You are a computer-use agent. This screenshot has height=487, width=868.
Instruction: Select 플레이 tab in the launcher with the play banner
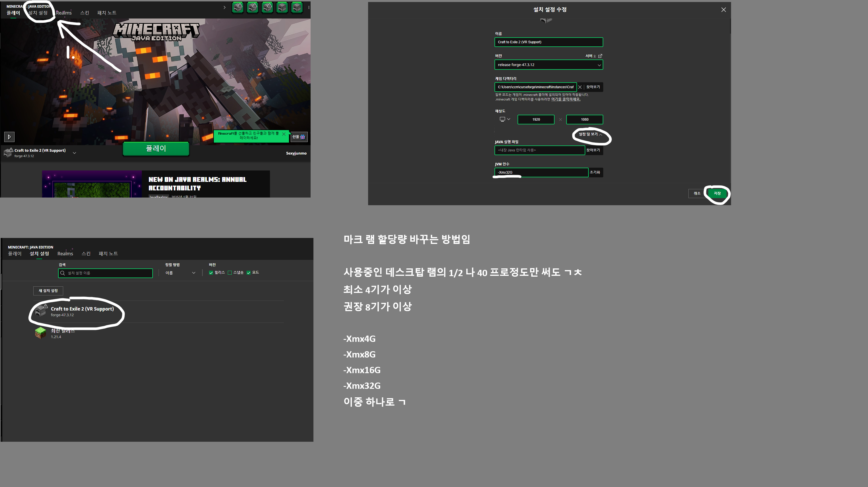pyautogui.click(x=13, y=13)
